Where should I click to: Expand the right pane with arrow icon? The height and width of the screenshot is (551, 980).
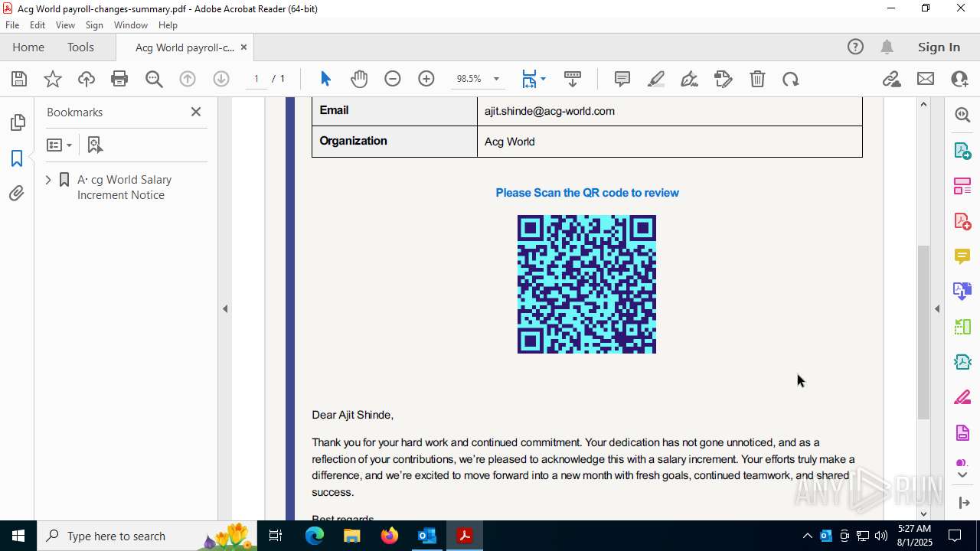pos(963,503)
